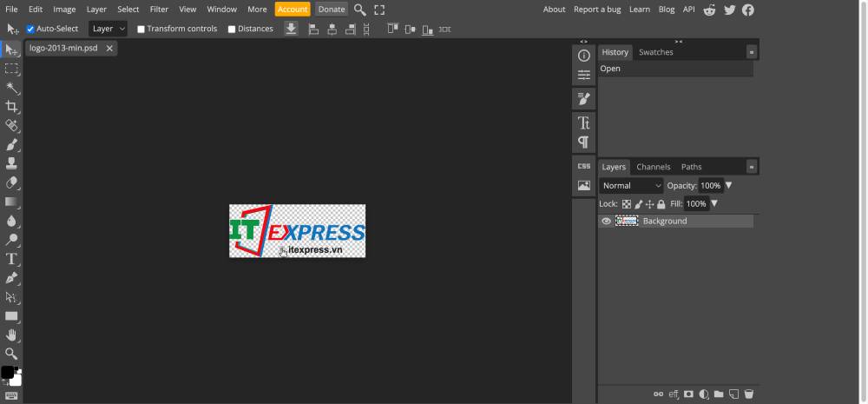
Task: Enable Transform controls checkbox
Action: 141,29
